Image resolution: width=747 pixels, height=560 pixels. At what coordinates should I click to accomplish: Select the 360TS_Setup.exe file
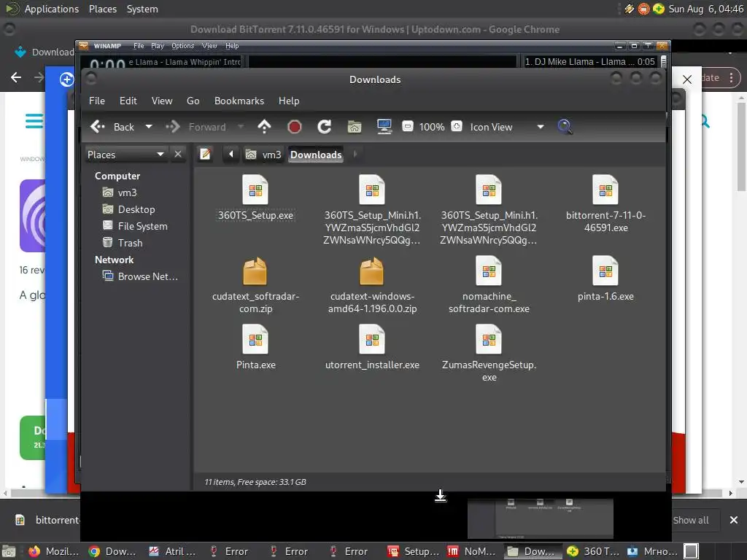click(x=255, y=198)
